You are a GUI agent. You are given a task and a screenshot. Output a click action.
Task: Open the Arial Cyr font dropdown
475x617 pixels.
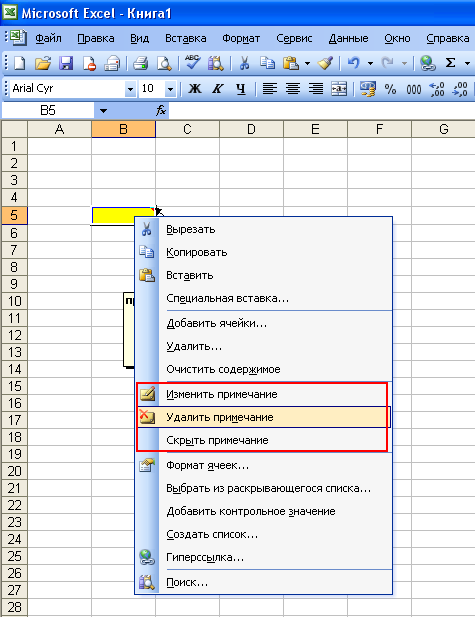[x=130, y=89]
